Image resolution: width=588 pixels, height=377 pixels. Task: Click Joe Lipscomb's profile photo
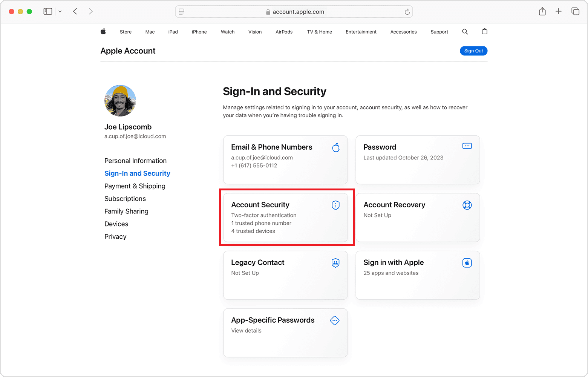[x=120, y=101]
